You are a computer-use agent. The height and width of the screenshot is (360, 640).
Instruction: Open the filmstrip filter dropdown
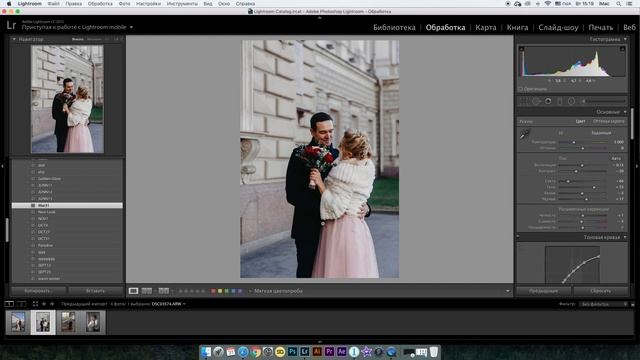604,304
